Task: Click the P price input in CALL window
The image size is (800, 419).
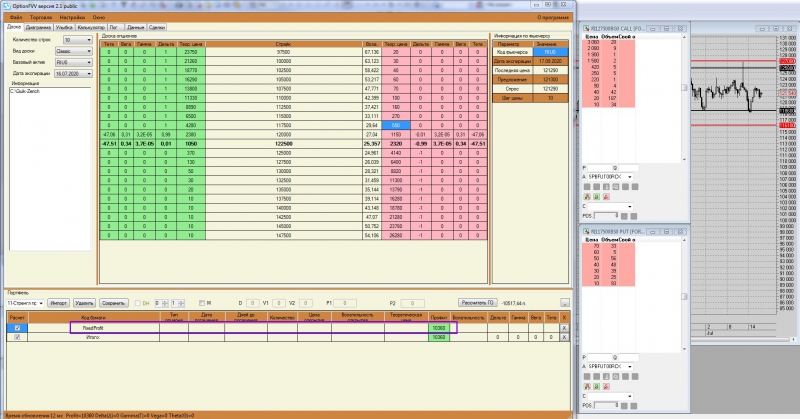Action: 600,168
